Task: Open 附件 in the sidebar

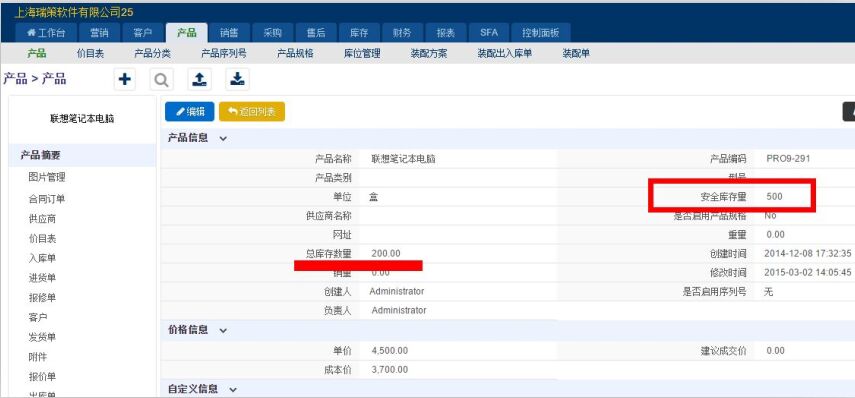Action: (x=38, y=357)
